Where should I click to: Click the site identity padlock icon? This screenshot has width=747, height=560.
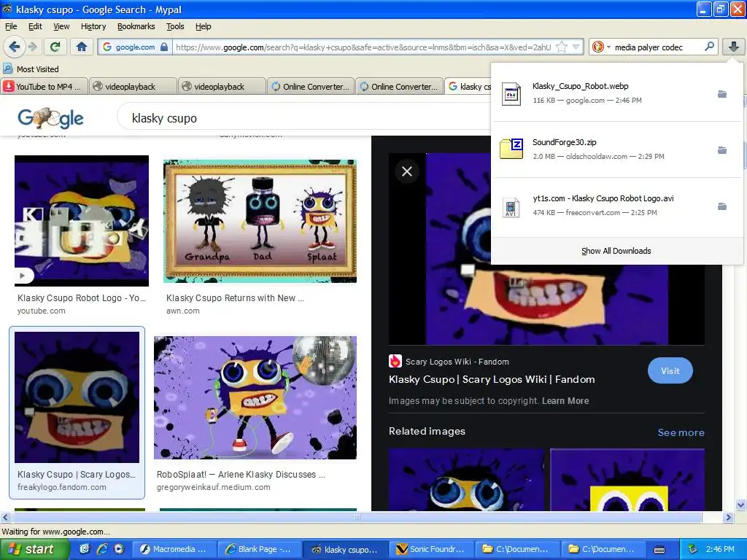pyautogui.click(x=164, y=47)
